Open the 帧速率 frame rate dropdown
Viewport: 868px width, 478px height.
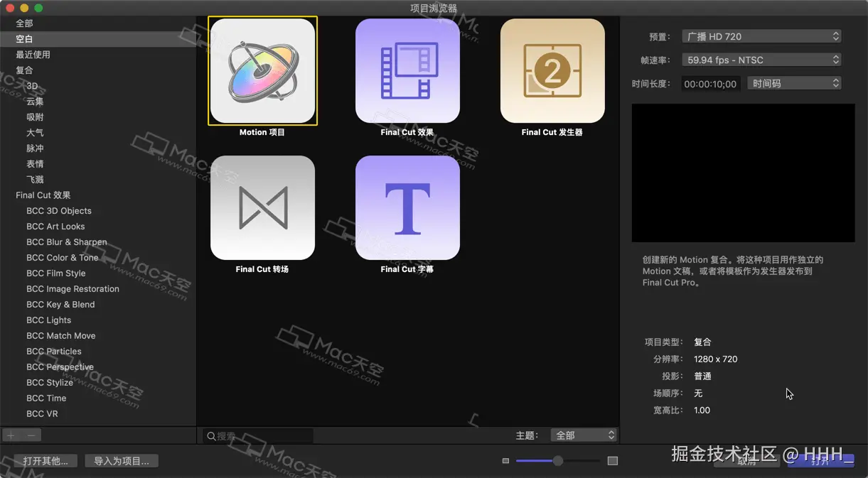[761, 60]
